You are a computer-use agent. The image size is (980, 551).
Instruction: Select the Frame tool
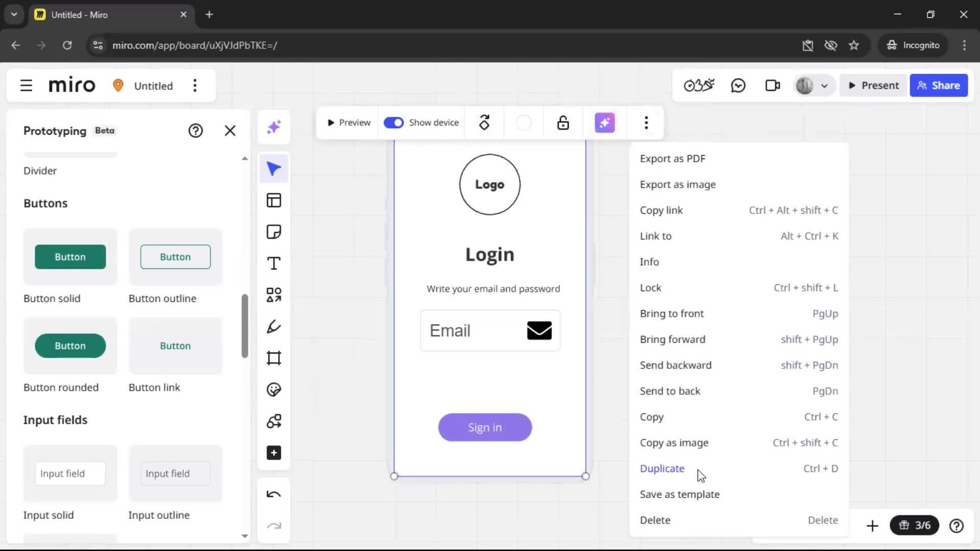pos(274,358)
